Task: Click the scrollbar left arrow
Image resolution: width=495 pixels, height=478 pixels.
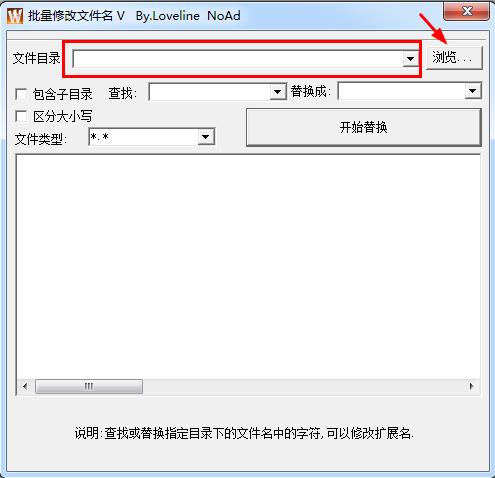Action: tap(25, 386)
